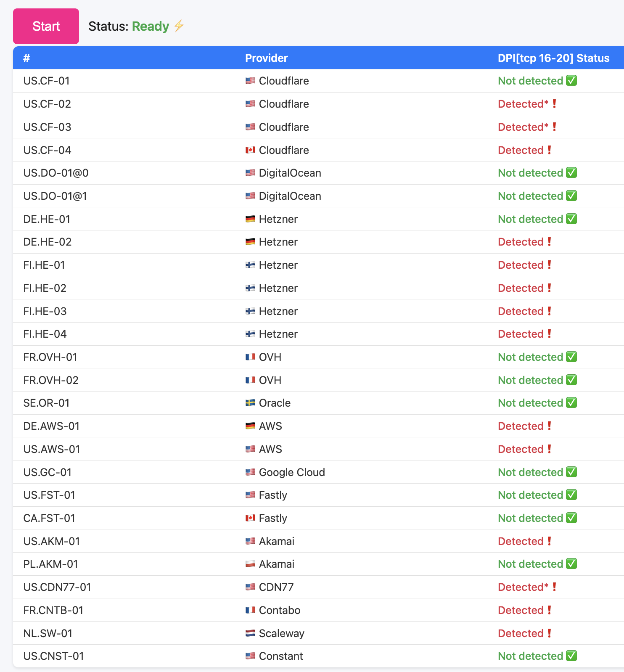This screenshot has width=624, height=672.
Task: Click the Not detected status for SE.OR-01
Action: tap(530, 403)
